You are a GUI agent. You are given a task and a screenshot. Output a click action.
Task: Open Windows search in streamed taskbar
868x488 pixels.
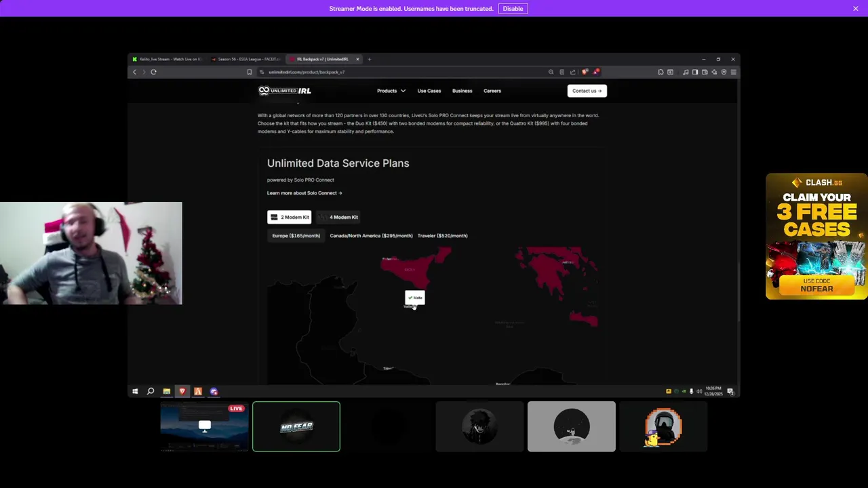pos(151,391)
